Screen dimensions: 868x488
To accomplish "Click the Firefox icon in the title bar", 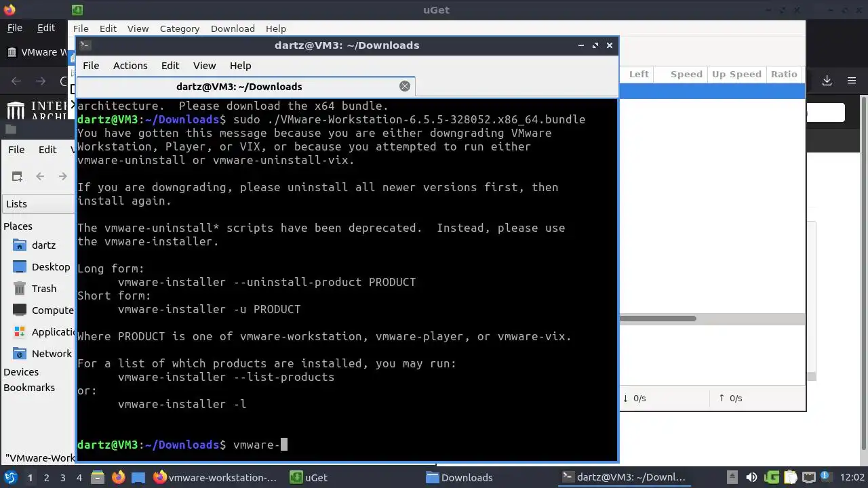I will point(9,9).
